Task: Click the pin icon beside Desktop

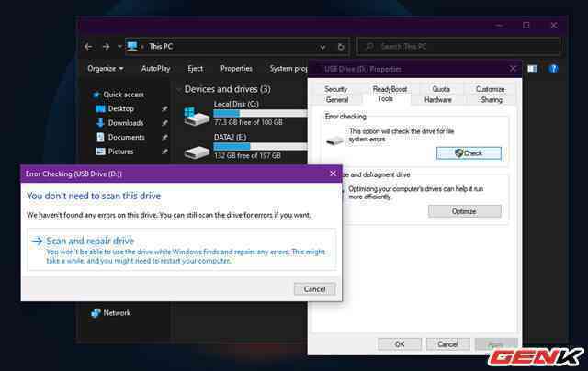Action: pyautogui.click(x=164, y=108)
